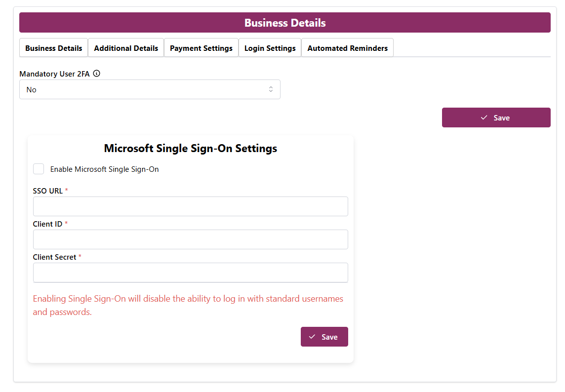Screen dimensions: 565x392
Task: Click the Microsoft Single Sign-On Settings heading
Action: point(191,148)
